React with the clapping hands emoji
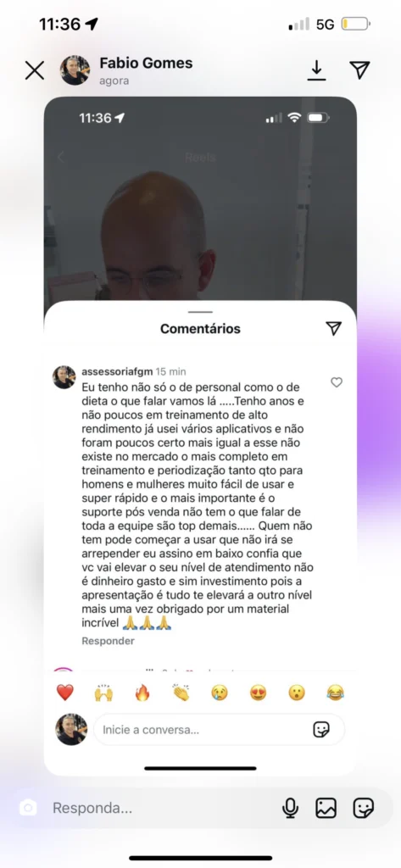The width and height of the screenshot is (401, 868). click(x=181, y=693)
